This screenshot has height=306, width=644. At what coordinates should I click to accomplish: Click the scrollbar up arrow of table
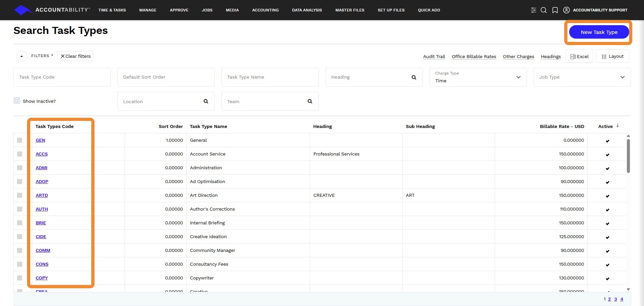click(x=628, y=136)
